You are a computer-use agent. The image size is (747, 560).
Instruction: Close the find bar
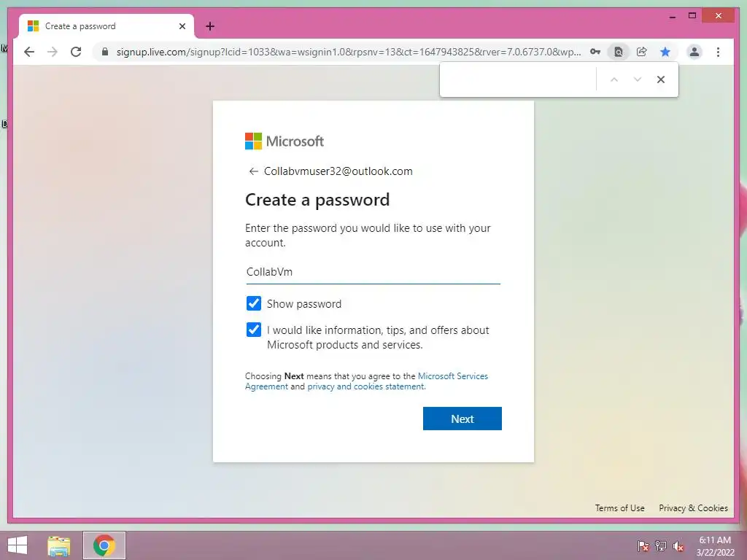coord(661,79)
